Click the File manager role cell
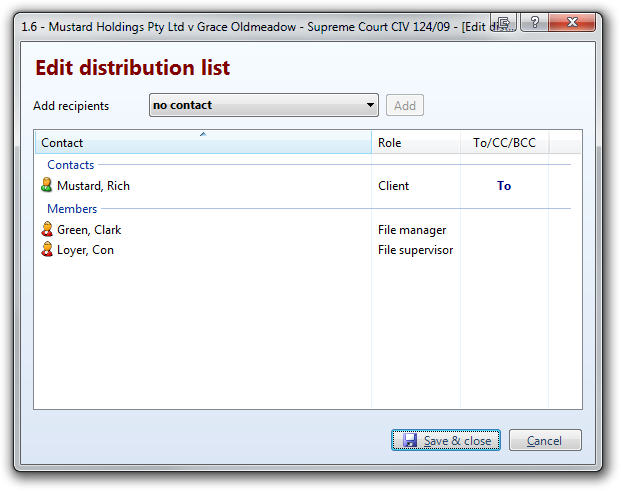Image resolution: width=621 pixels, height=491 pixels. 412,230
